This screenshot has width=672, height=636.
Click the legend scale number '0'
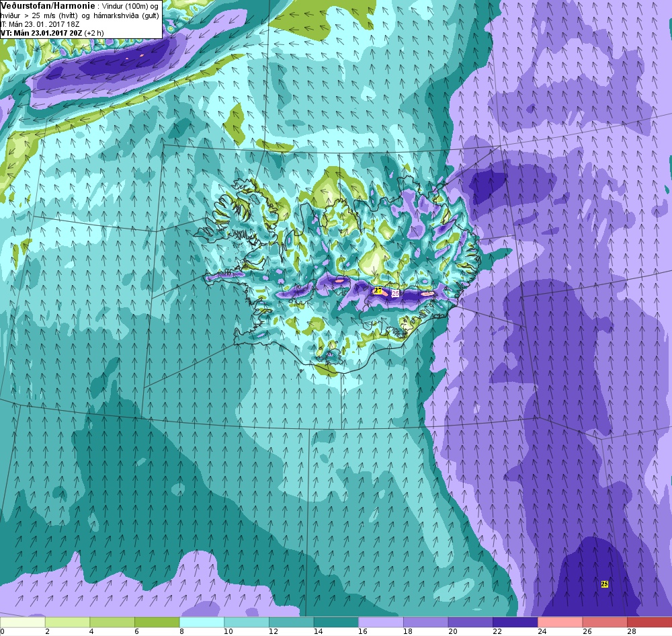[x=2, y=631]
